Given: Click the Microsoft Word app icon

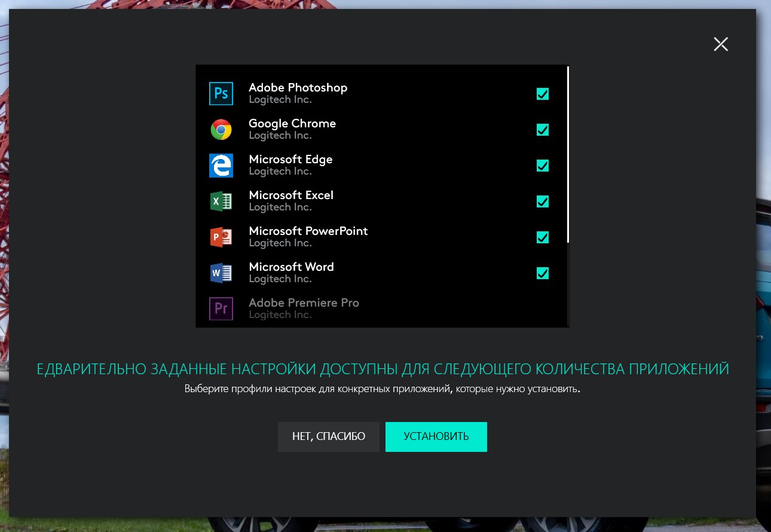Looking at the screenshot, I should [x=221, y=273].
